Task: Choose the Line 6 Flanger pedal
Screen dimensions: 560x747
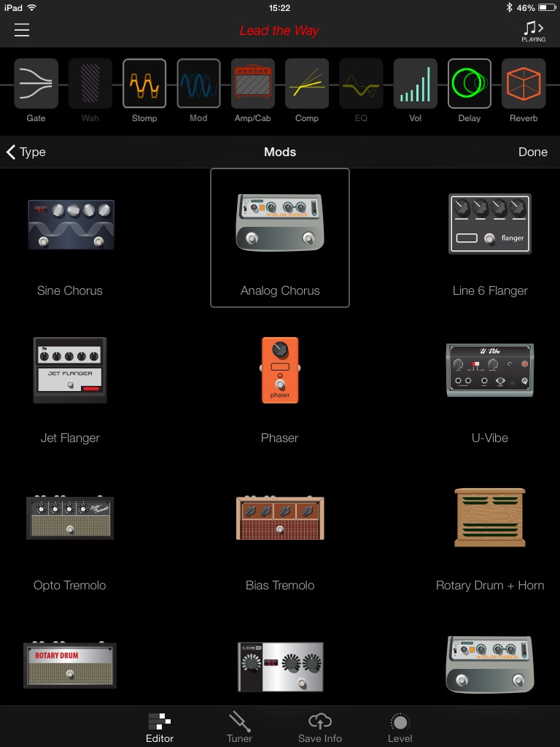Action: point(490,223)
